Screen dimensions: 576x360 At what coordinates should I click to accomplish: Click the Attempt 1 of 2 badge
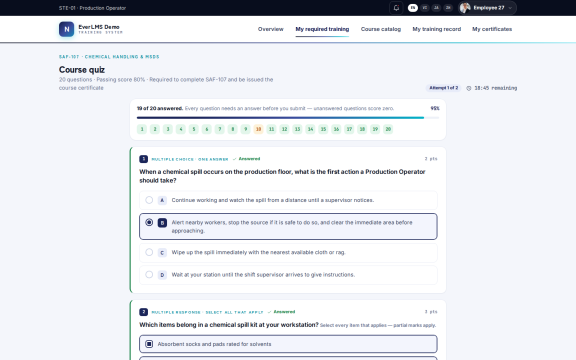(x=443, y=88)
